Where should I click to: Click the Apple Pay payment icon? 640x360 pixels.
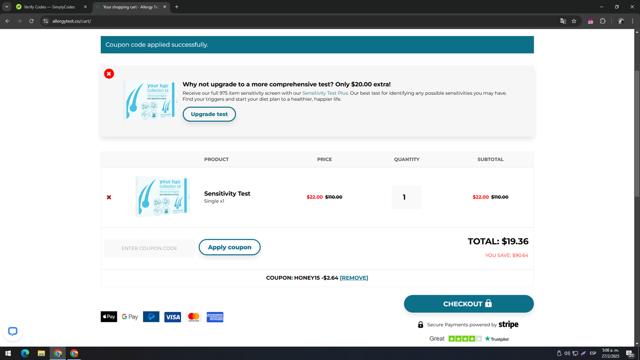109,317
